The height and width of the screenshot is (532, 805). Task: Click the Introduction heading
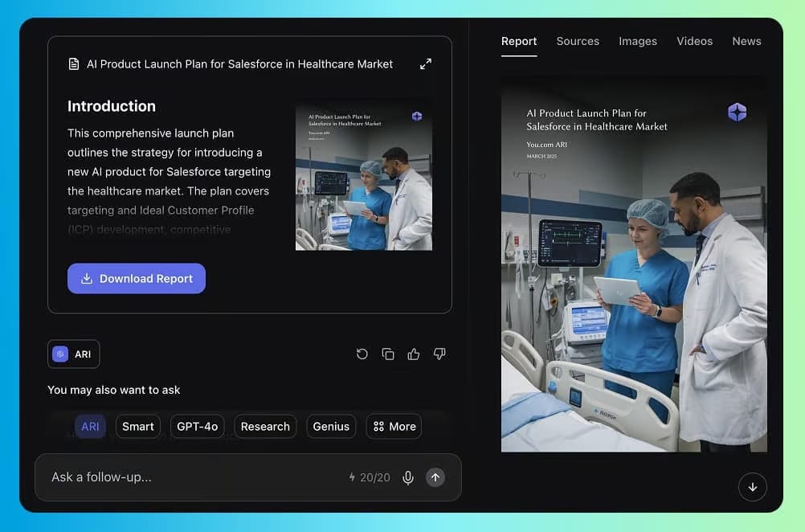[112, 106]
